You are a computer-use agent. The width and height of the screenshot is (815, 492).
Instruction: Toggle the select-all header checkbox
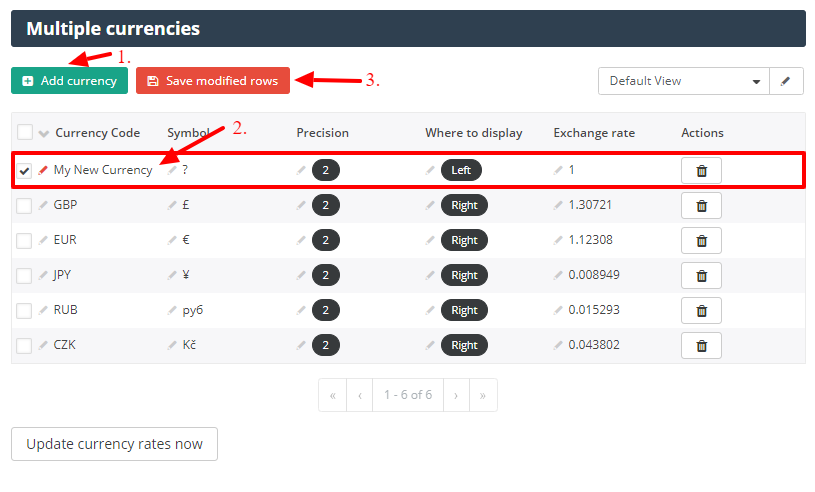25,132
